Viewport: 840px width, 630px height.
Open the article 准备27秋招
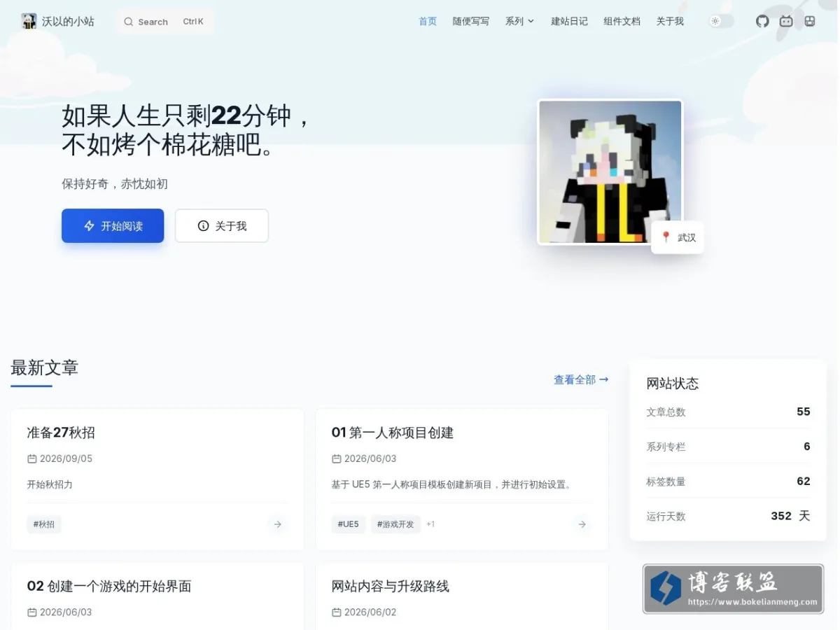tap(61, 433)
